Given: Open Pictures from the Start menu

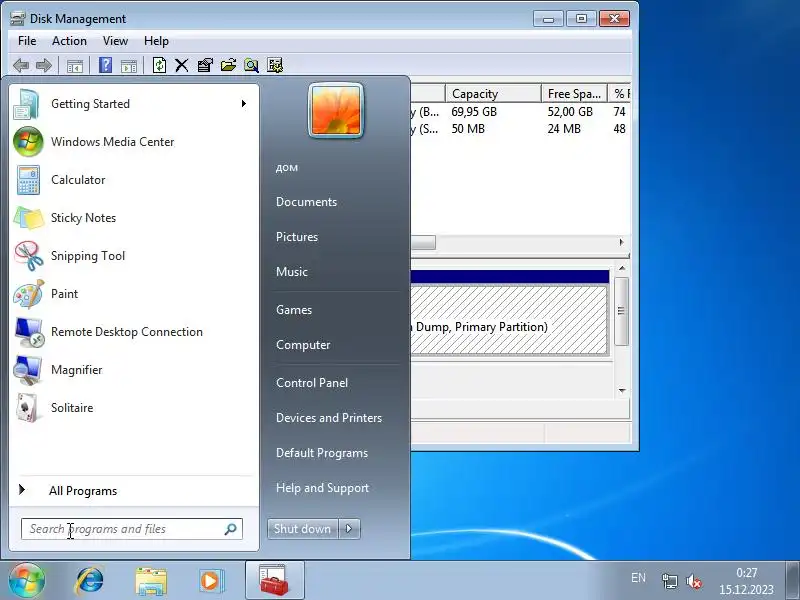Looking at the screenshot, I should pos(297,237).
